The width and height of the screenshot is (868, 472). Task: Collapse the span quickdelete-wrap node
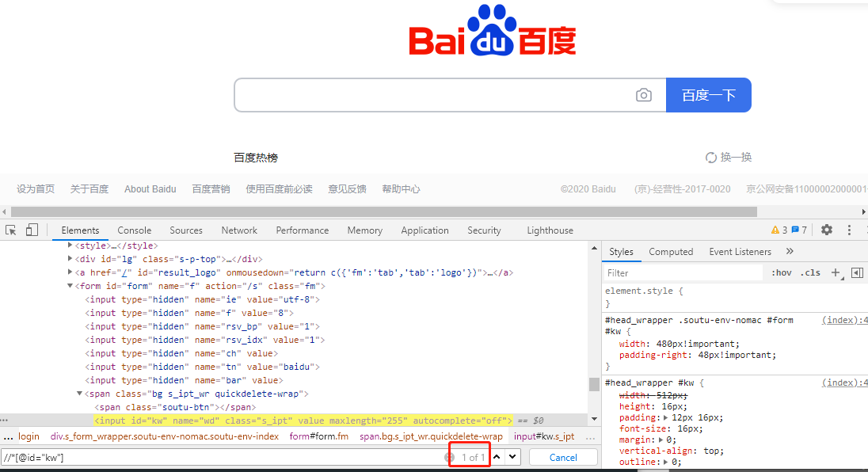tap(80, 394)
